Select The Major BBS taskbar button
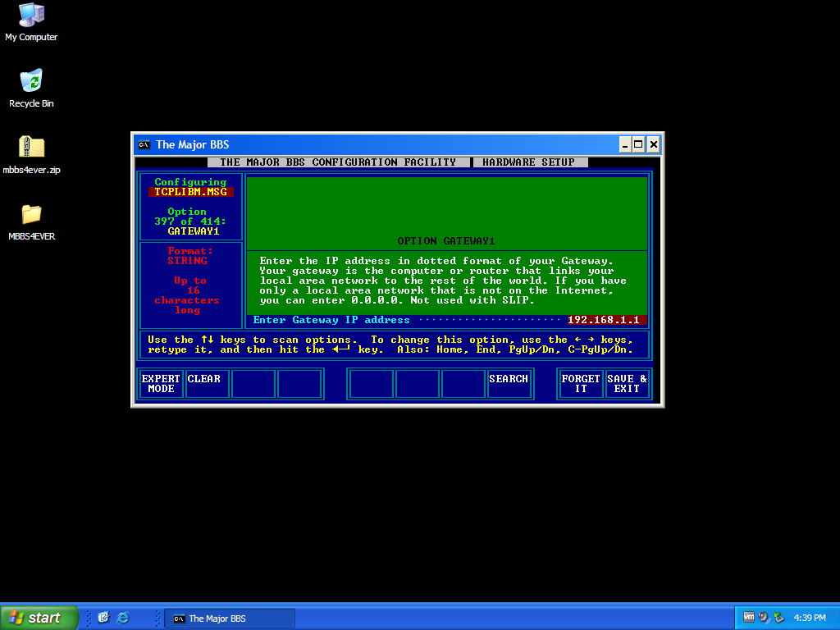 230,618
